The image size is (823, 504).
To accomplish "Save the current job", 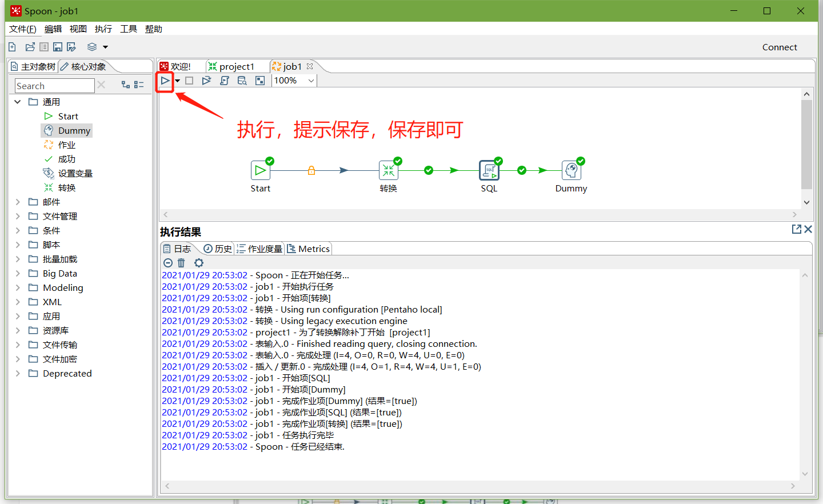I will pyautogui.click(x=58, y=47).
